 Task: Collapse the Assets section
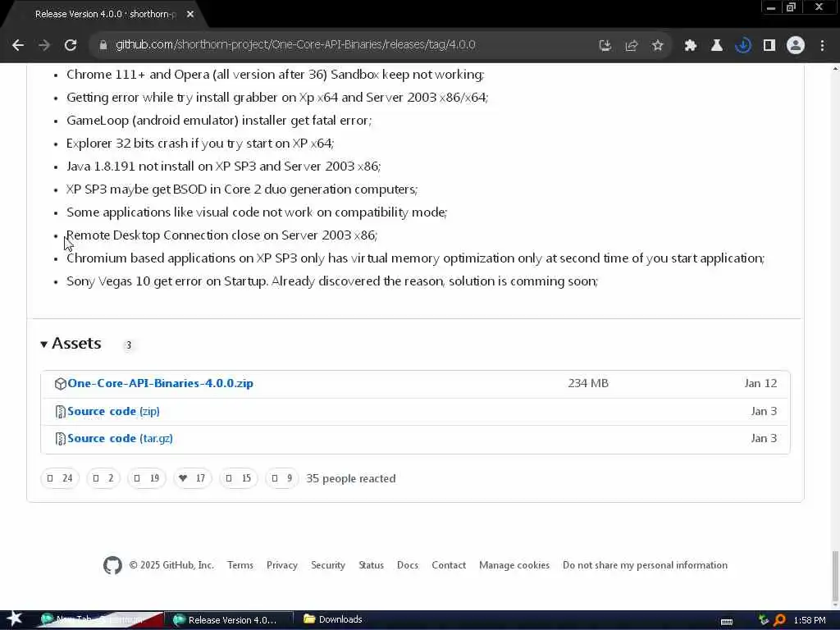click(71, 344)
